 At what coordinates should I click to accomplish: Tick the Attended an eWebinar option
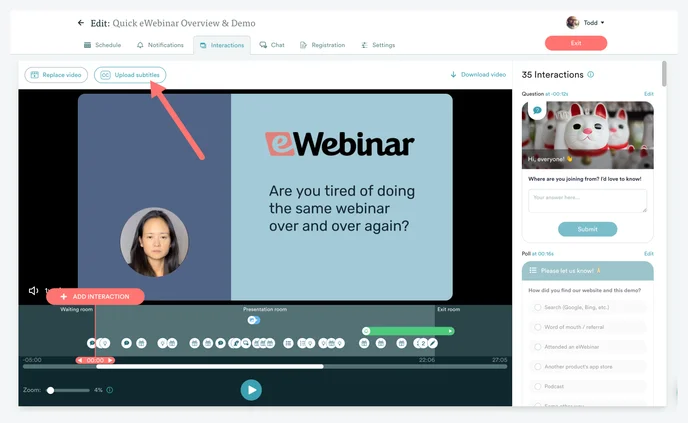point(537,346)
